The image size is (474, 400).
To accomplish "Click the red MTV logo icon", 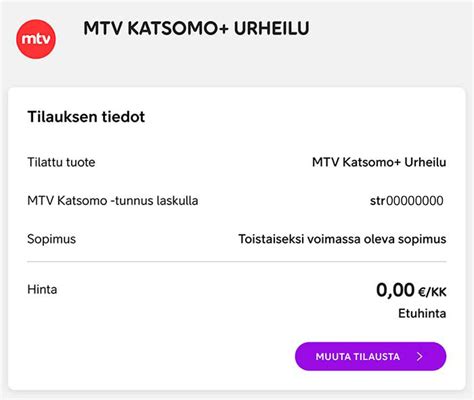I will pos(36,39).
